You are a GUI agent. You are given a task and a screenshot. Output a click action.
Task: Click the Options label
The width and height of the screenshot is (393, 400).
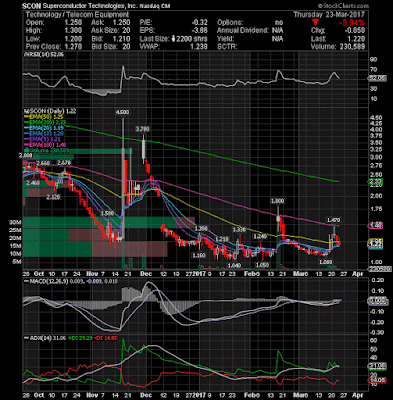click(231, 23)
